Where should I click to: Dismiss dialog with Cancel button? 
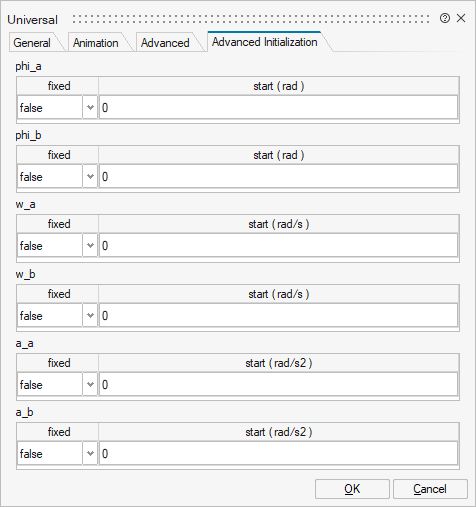pos(430,489)
